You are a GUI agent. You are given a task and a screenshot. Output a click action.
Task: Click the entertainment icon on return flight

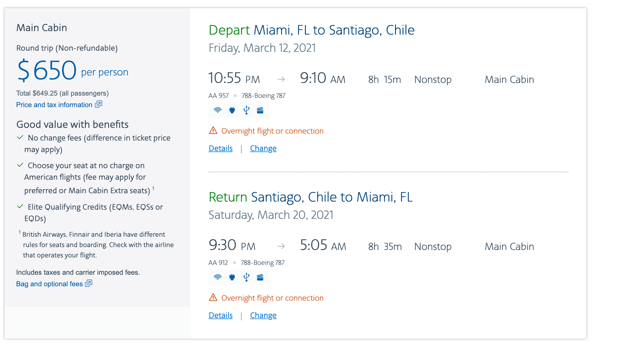[x=260, y=277]
